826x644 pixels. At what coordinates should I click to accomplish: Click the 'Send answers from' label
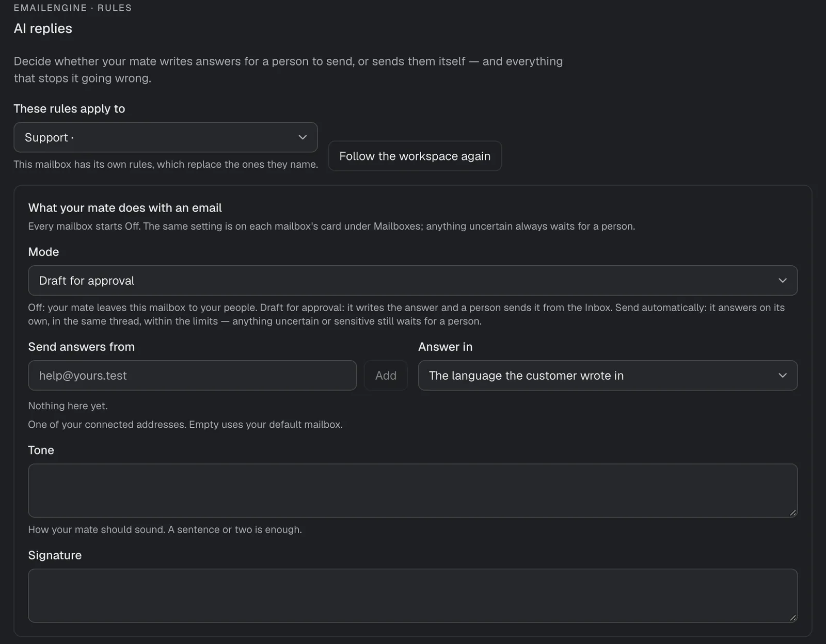(x=82, y=347)
